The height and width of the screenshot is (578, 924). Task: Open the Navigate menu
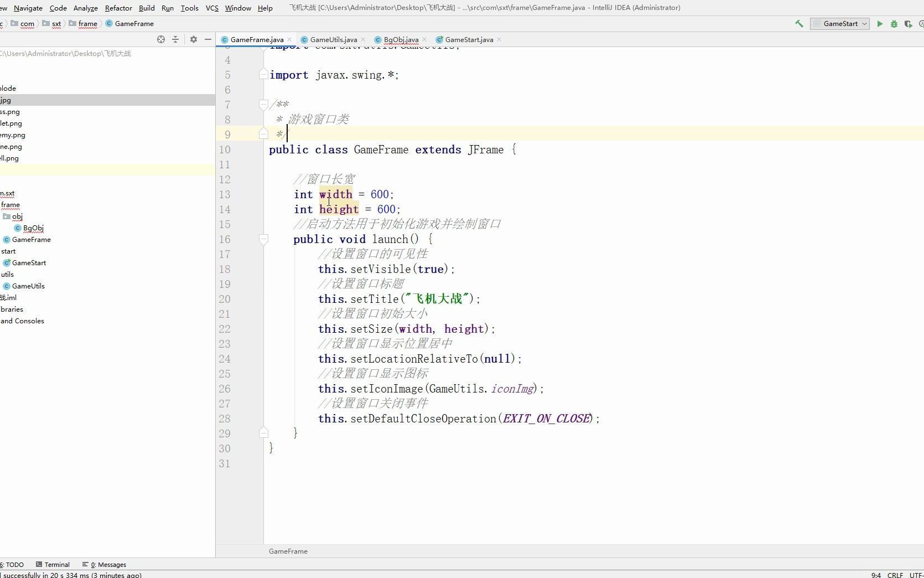point(28,8)
